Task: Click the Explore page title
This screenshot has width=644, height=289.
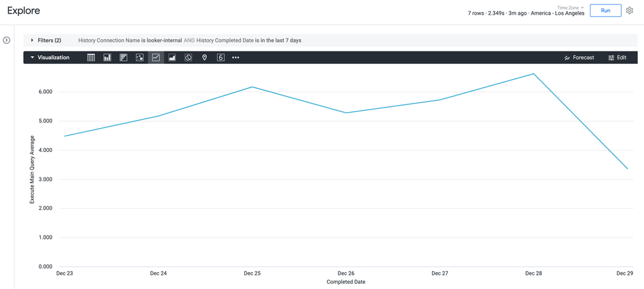Action: click(x=23, y=11)
